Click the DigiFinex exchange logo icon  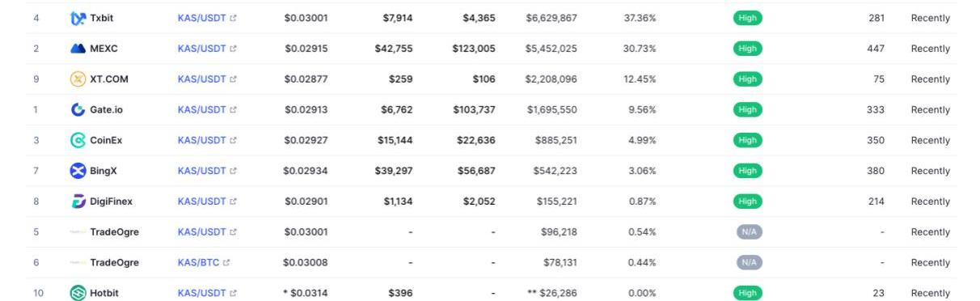click(x=78, y=201)
